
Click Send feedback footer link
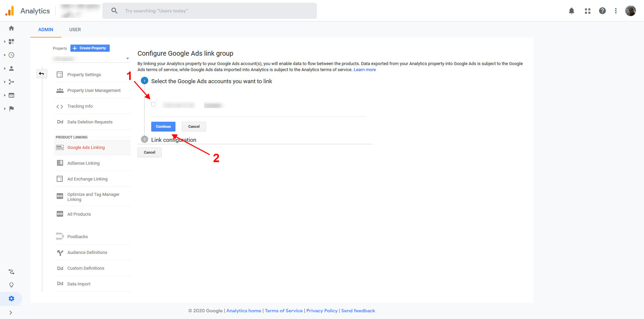tap(358, 311)
